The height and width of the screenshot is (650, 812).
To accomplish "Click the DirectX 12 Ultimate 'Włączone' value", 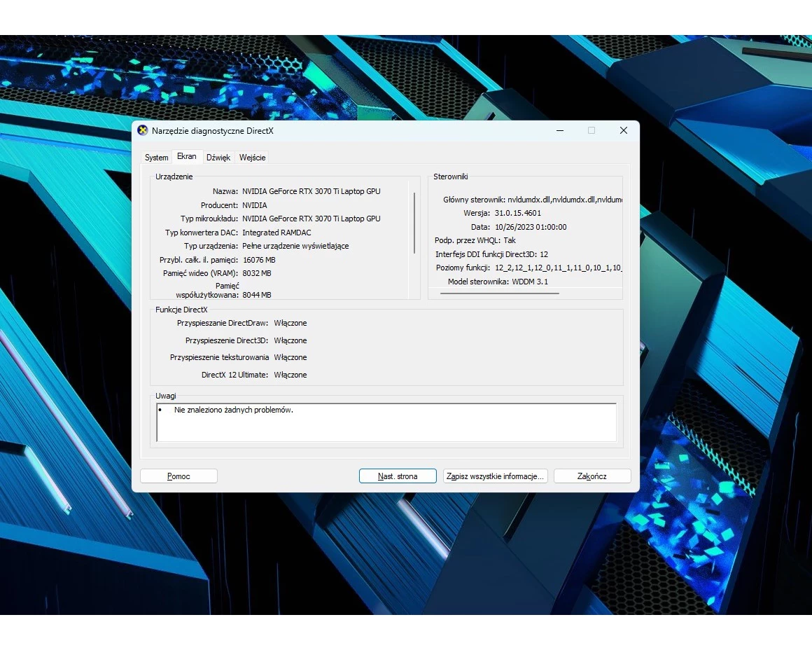I will tap(290, 375).
